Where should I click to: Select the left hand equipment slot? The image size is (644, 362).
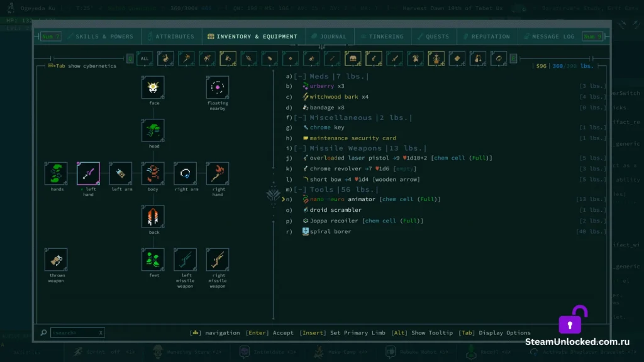pos(88,173)
